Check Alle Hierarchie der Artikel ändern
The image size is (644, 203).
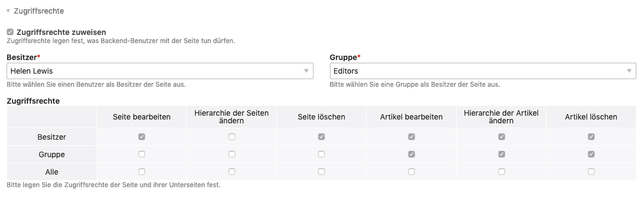tap(501, 172)
